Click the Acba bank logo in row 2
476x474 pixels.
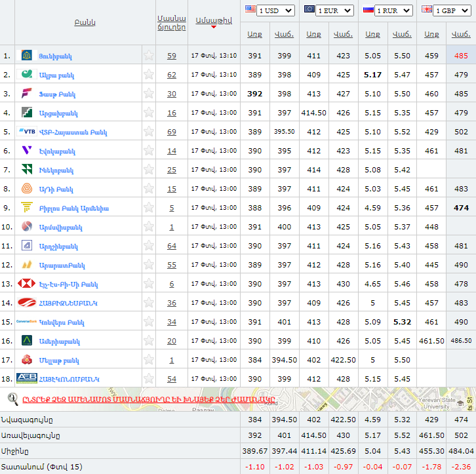27,74
